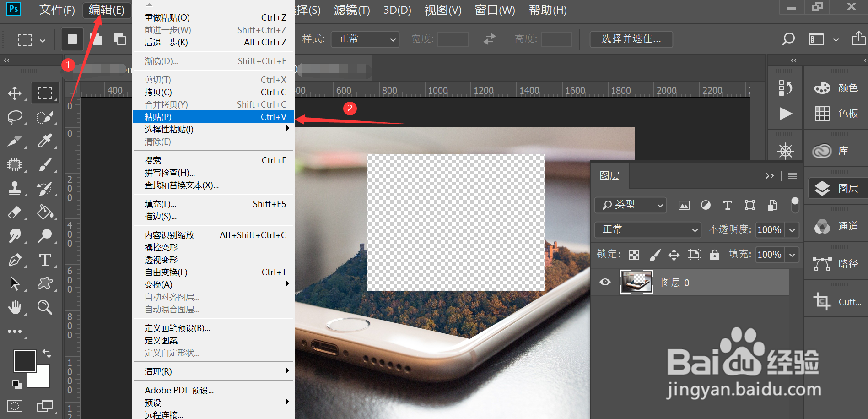Select the Hand tool
This screenshot has height=419, width=868.
pos(15,307)
